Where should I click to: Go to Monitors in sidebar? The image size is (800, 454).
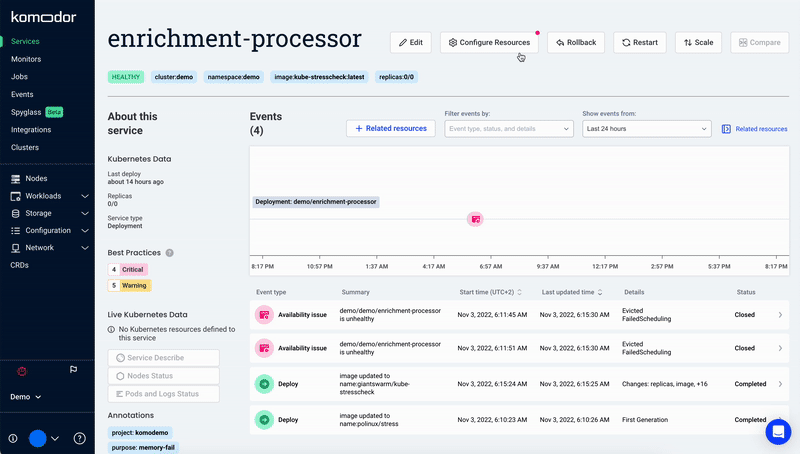(26, 59)
